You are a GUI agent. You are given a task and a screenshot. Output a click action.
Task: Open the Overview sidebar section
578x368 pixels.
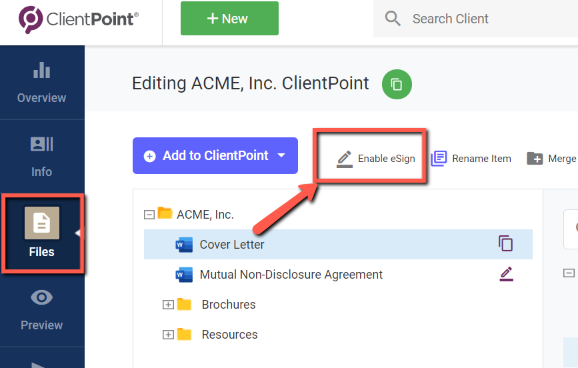[42, 83]
